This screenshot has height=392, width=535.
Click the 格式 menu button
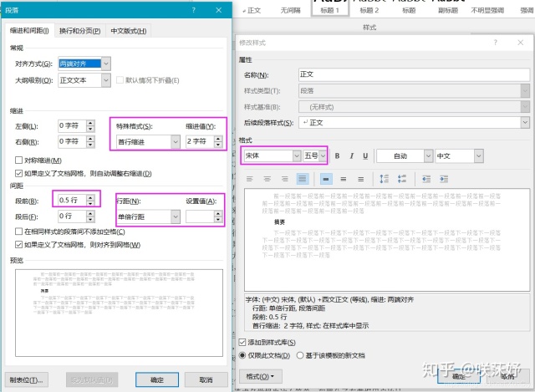[x=260, y=376]
